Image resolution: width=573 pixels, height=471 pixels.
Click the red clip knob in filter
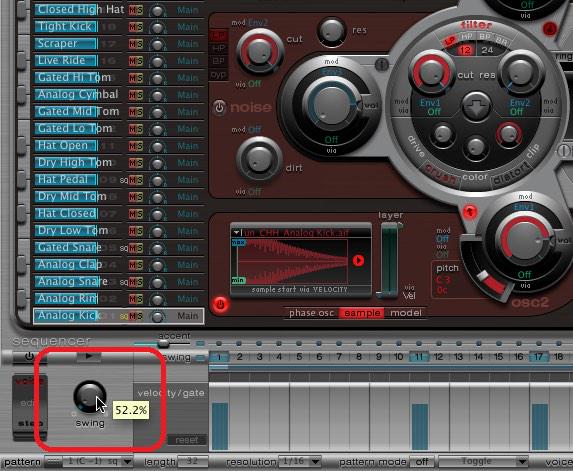[509, 134]
